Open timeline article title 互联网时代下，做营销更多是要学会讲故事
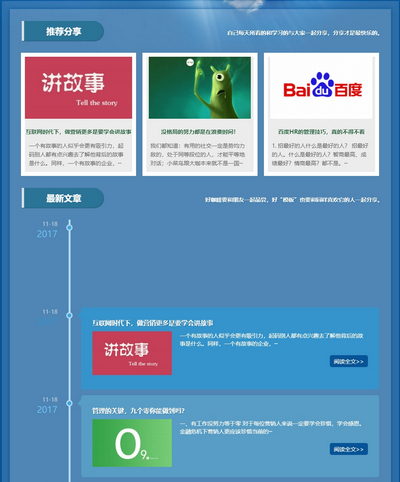The image size is (400, 482). [153, 323]
